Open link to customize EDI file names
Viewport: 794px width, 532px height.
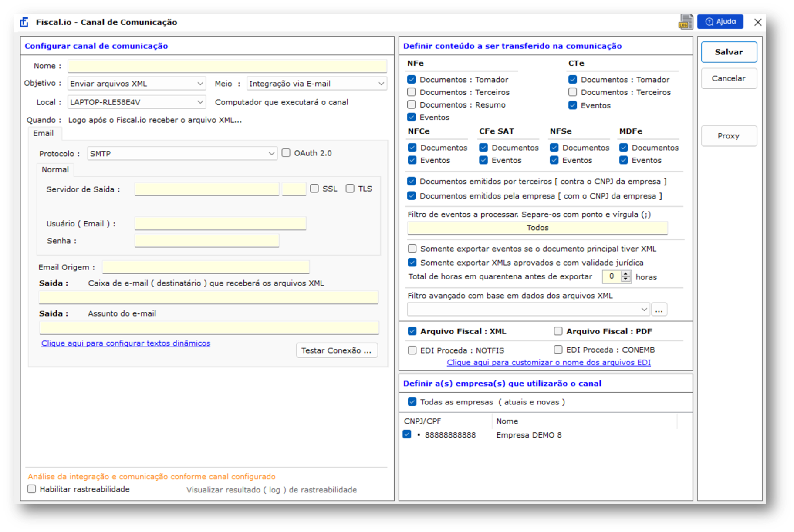click(549, 362)
